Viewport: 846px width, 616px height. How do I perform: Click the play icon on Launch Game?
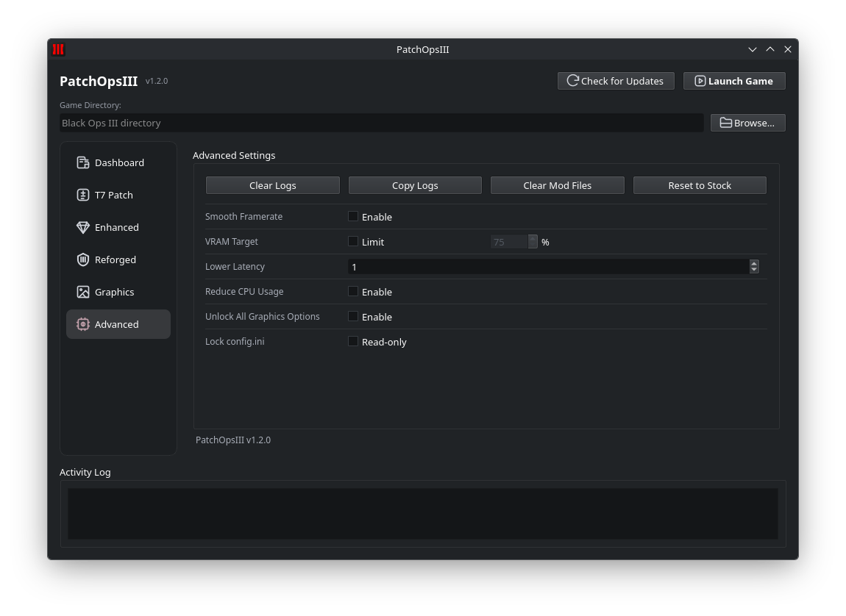pos(700,81)
